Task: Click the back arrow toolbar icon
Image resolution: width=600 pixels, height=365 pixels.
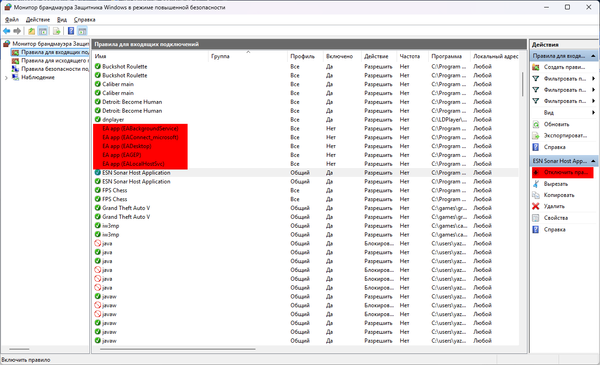Action: point(7,31)
